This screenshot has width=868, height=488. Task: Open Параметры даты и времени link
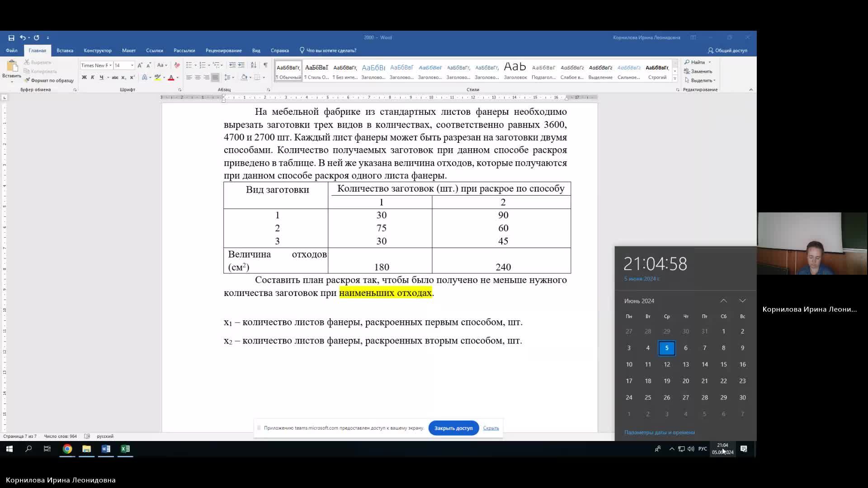pyautogui.click(x=660, y=432)
